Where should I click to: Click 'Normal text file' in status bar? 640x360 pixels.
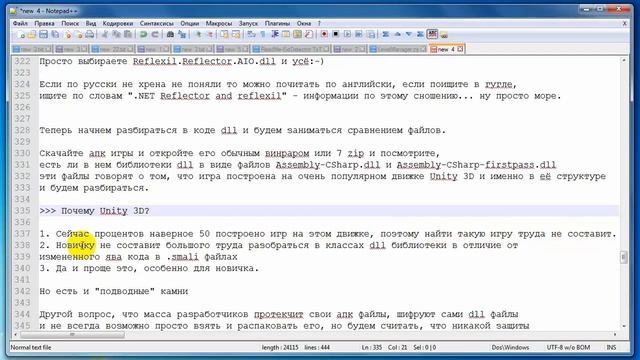point(31,347)
